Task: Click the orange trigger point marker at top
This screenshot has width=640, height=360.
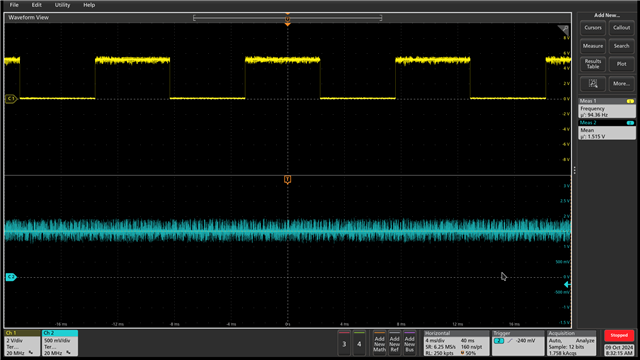Action: pos(287,24)
